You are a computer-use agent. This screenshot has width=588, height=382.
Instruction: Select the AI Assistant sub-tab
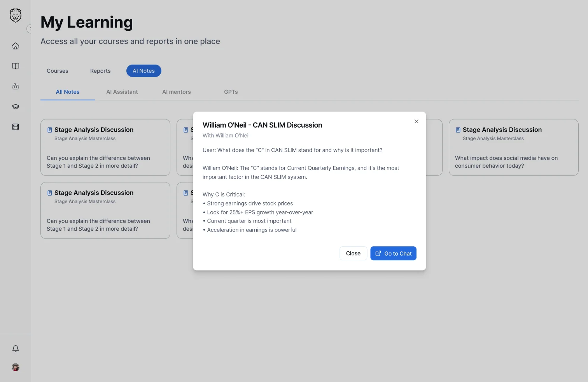pos(122,92)
